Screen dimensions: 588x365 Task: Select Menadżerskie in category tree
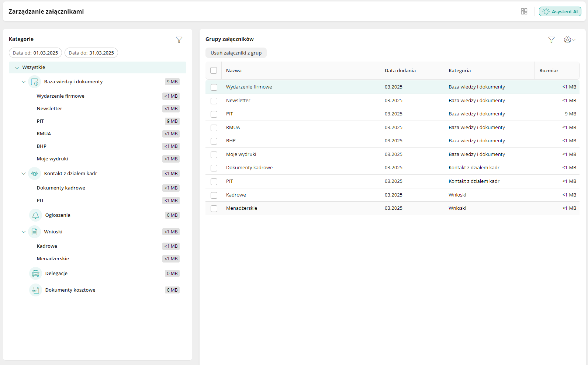tap(53, 259)
